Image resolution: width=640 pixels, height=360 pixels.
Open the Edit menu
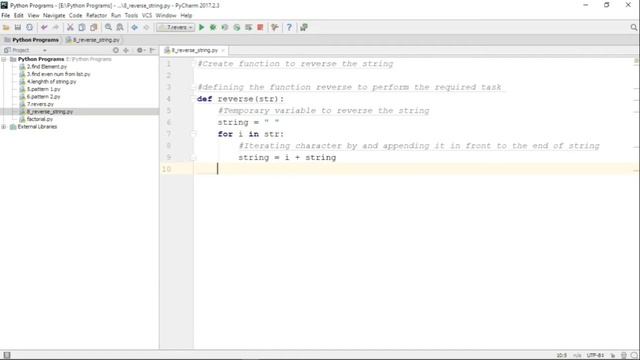tap(19, 16)
